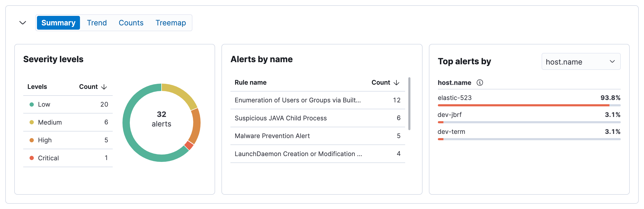Click the orange High severity dot
Screen dimensions: 644x209
[32, 140]
